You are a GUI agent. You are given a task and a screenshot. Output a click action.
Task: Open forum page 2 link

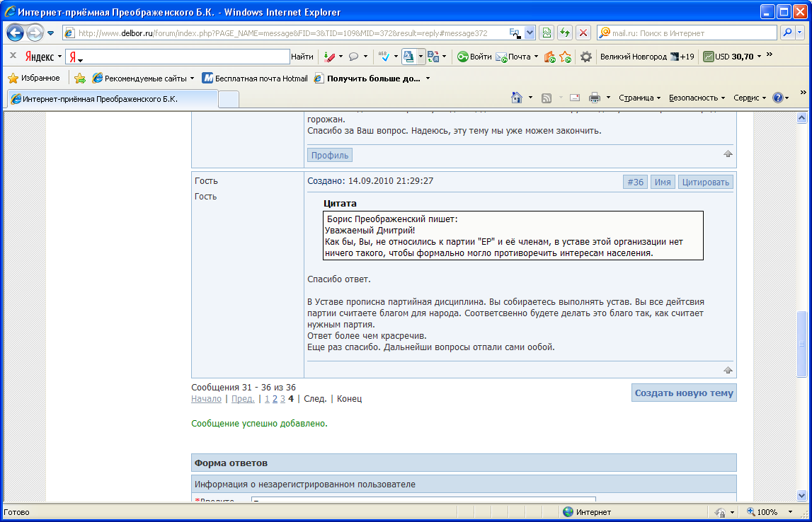[x=275, y=399]
